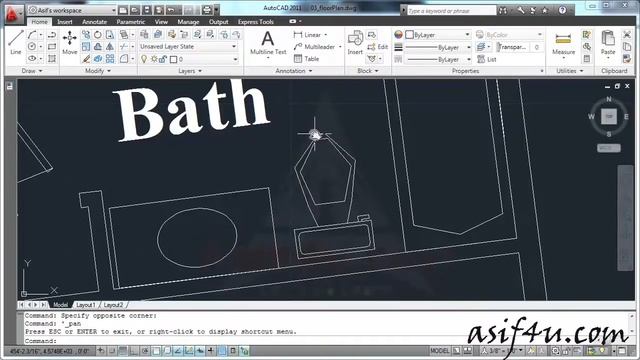The width and height of the screenshot is (640, 360).
Task: Toggle Object Snap in status bar
Action: coord(156,351)
